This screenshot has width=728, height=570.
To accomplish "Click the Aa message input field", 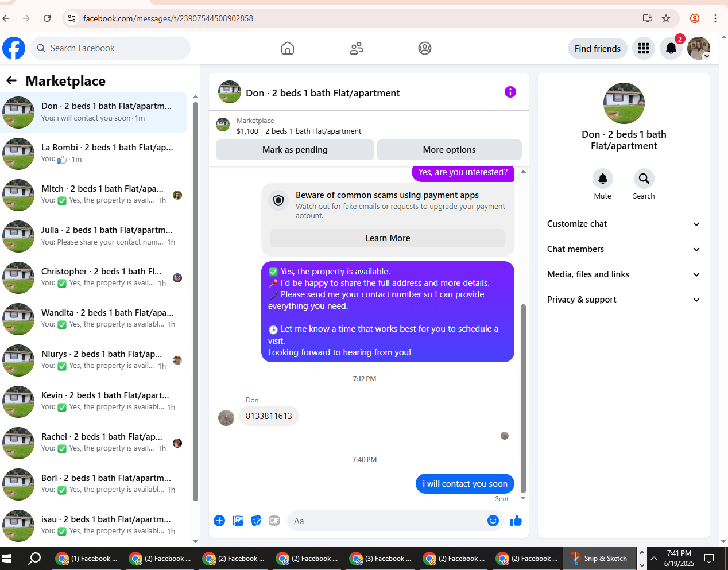I will tap(388, 521).
